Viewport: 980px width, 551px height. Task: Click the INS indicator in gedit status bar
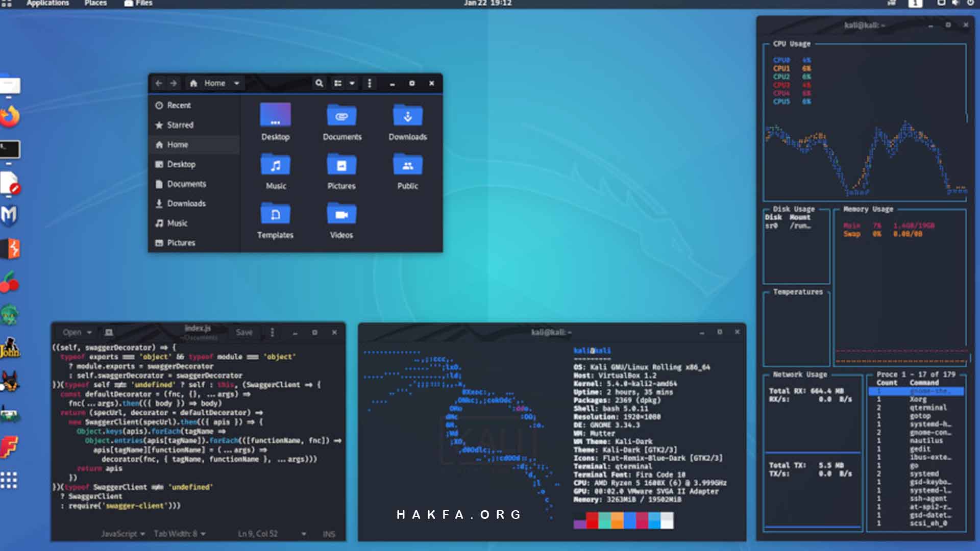coord(329,534)
